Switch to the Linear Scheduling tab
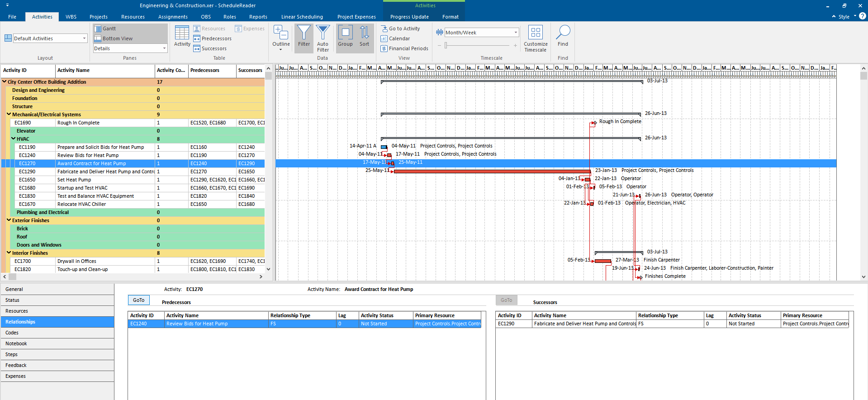The image size is (868, 400). click(302, 17)
